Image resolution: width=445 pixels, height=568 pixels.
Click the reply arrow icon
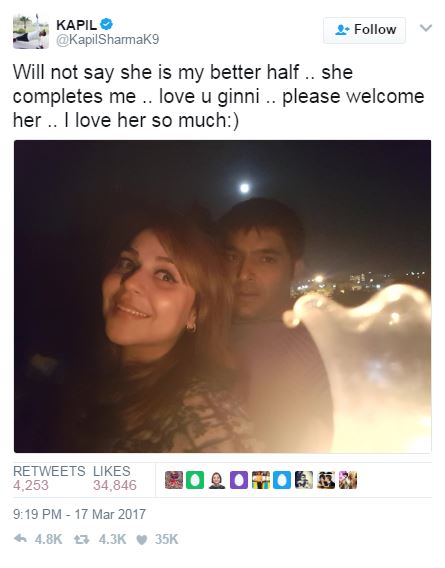[20, 539]
